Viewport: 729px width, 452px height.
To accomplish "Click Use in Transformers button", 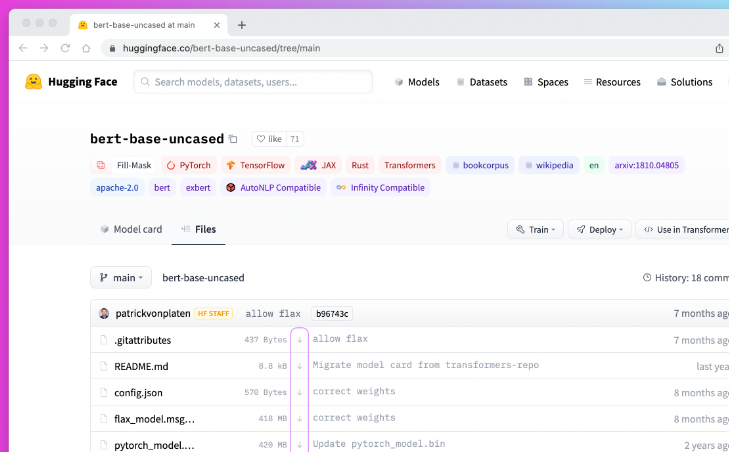I will (683, 230).
